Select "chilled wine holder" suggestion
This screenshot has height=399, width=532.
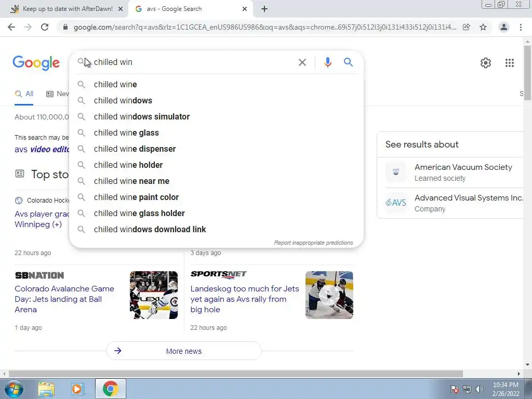coord(216,165)
